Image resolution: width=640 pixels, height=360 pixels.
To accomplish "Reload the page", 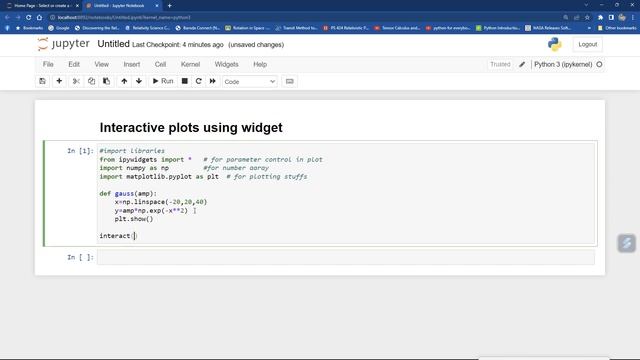I will point(29,18).
